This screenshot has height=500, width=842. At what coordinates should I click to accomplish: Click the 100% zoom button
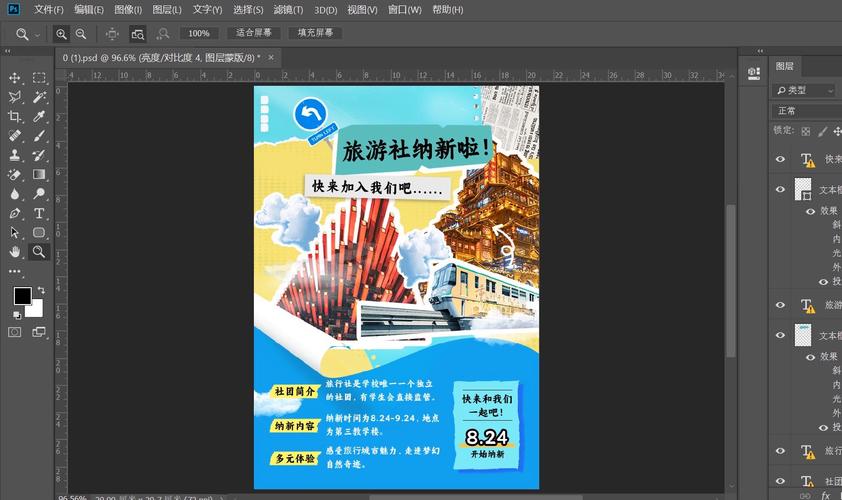click(x=199, y=33)
